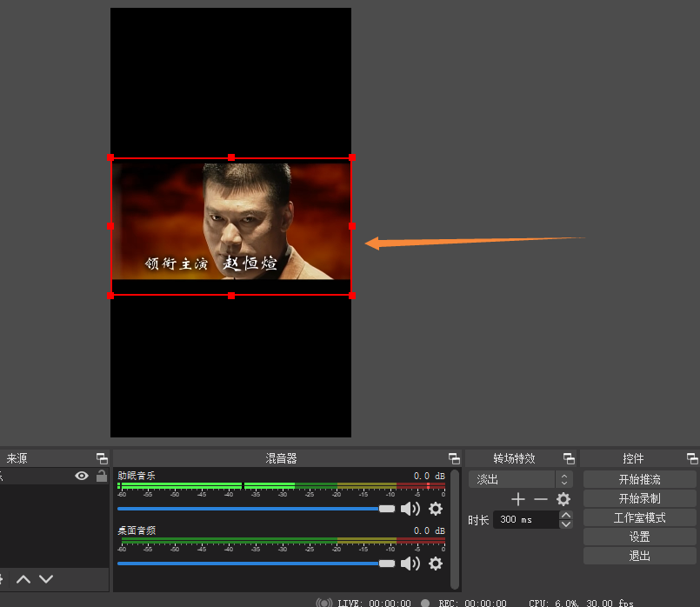Move source down with the down arrow
Screen dimensions: 700x607
click(x=46, y=579)
